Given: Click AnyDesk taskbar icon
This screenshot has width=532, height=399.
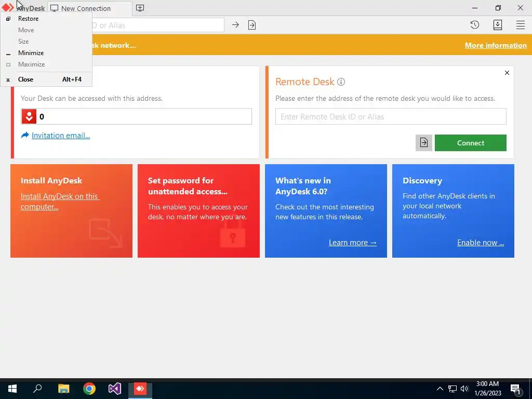Looking at the screenshot, I should tap(140, 389).
